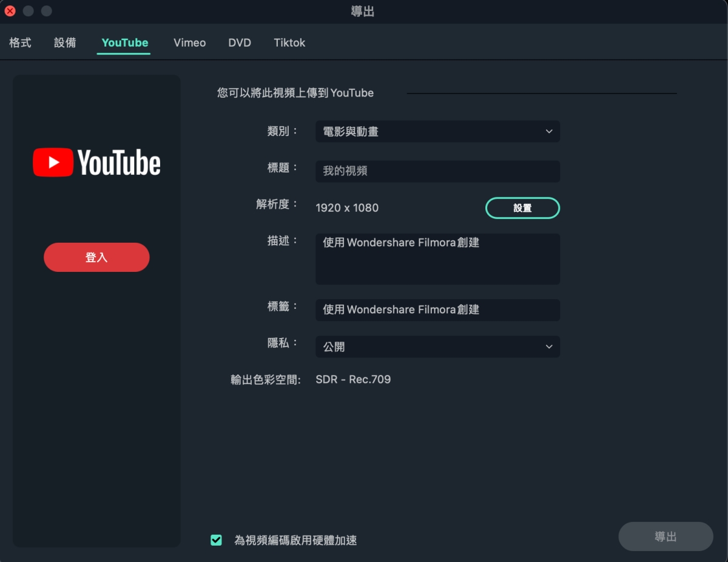Focus the 標題 field with 我的視頻

tap(437, 171)
